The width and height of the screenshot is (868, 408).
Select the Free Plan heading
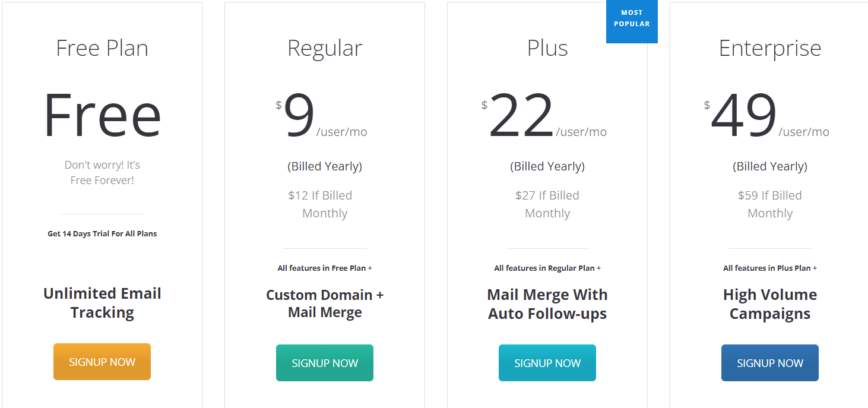(x=102, y=48)
